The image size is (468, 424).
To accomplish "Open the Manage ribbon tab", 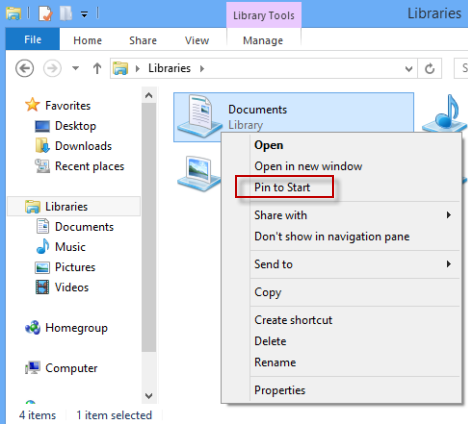I will pyautogui.click(x=263, y=40).
